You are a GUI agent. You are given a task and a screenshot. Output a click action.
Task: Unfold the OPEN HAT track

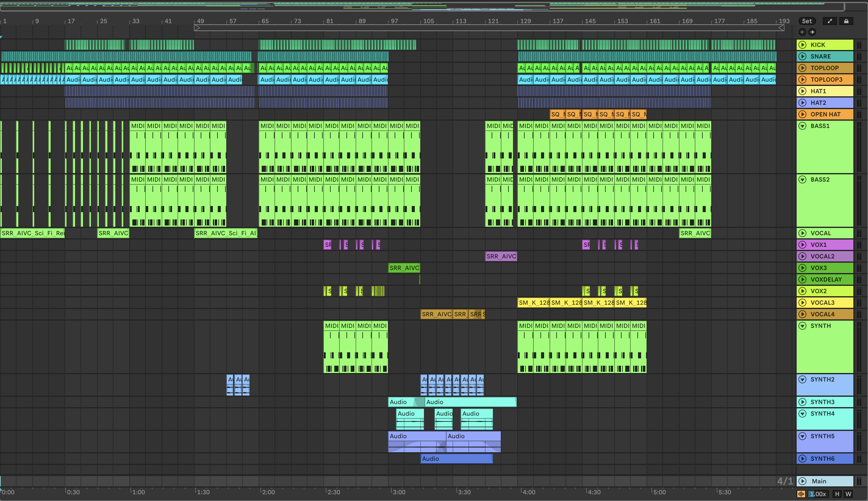pyautogui.click(x=802, y=114)
